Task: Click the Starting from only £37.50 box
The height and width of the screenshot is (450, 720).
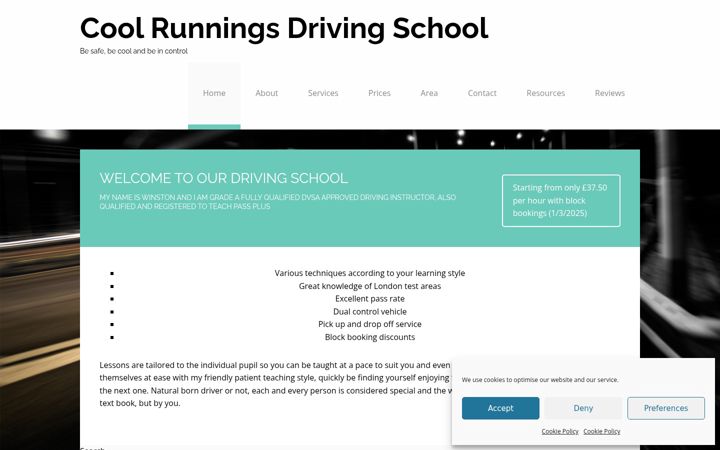Action: (x=561, y=201)
